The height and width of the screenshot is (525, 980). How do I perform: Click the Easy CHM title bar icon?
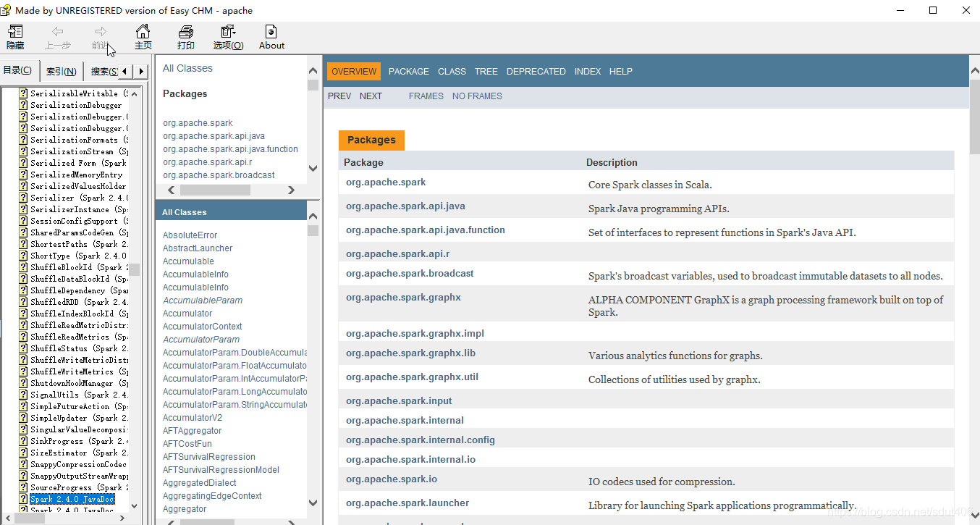[x=7, y=10]
